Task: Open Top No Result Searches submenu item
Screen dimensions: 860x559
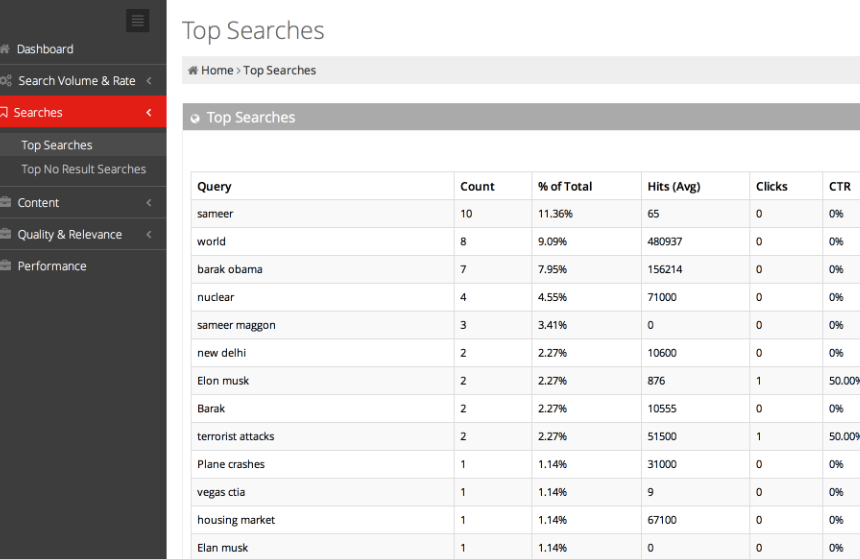Action: [x=83, y=169]
